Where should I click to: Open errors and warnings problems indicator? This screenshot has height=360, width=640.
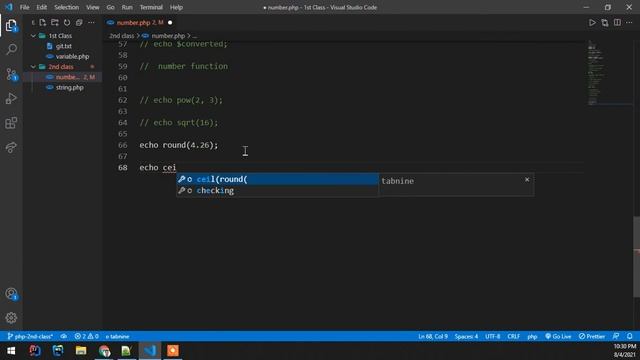pyautogui.click(x=86, y=336)
